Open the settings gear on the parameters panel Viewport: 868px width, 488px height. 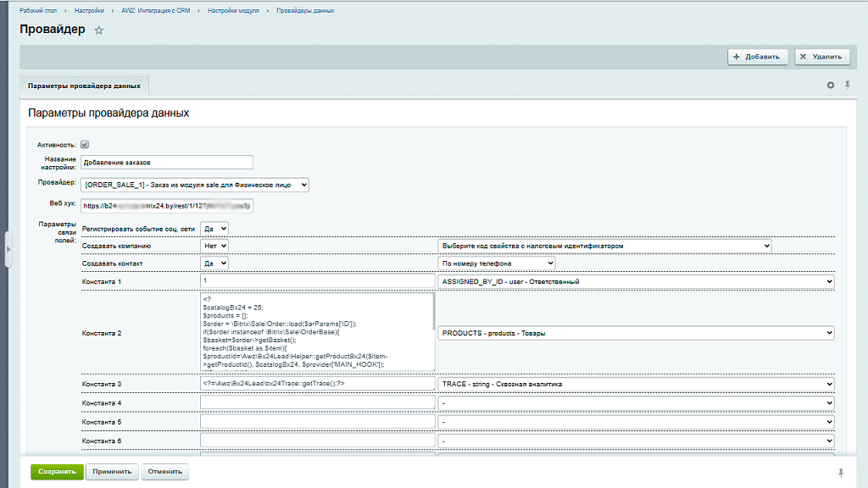point(832,85)
